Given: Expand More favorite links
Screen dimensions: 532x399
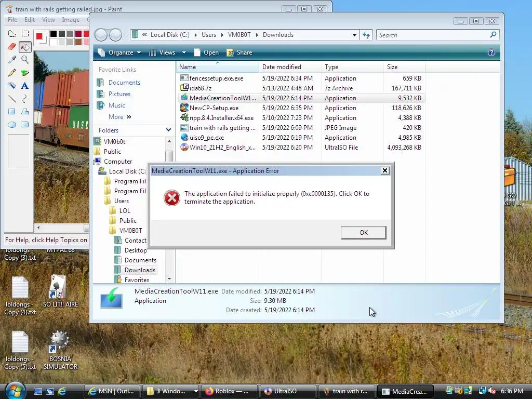Looking at the screenshot, I should (x=120, y=117).
